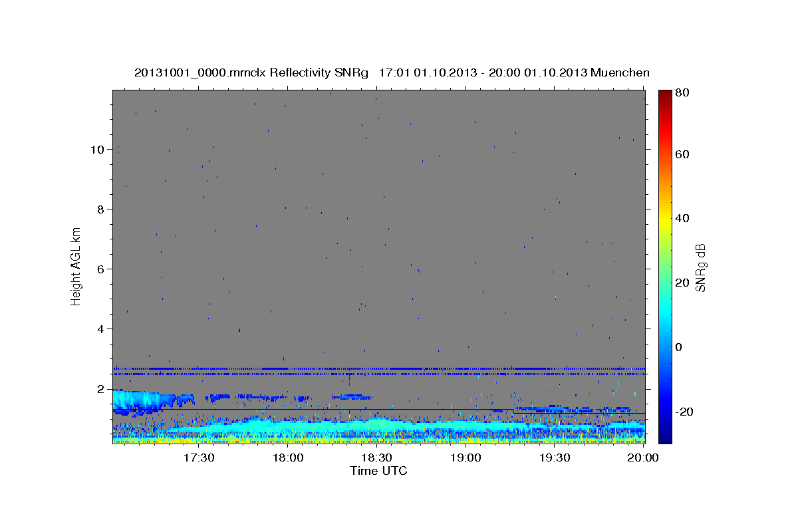Click the cyan cloud layer near 18:30

coord(377,426)
